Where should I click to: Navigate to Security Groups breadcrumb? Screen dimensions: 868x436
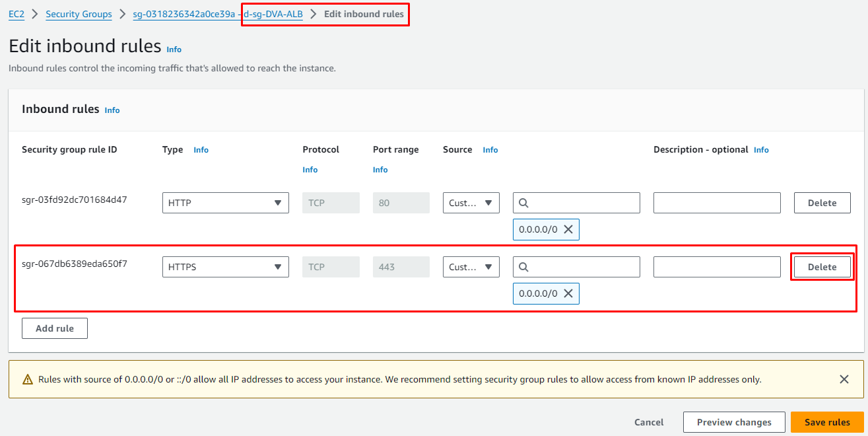(79, 15)
